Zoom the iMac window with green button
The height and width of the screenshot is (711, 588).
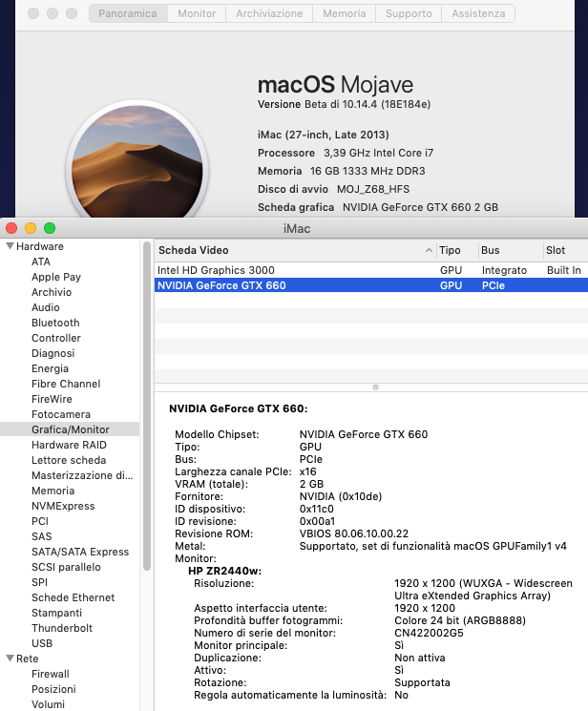tap(50, 228)
